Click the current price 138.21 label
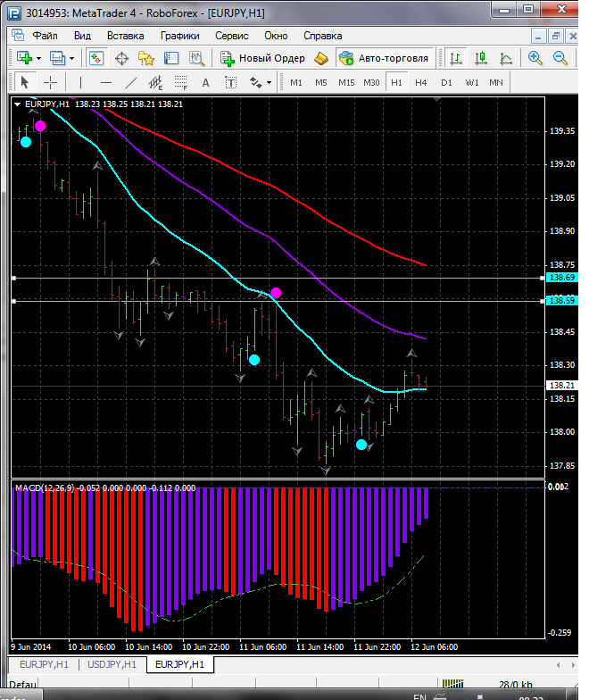 point(562,386)
